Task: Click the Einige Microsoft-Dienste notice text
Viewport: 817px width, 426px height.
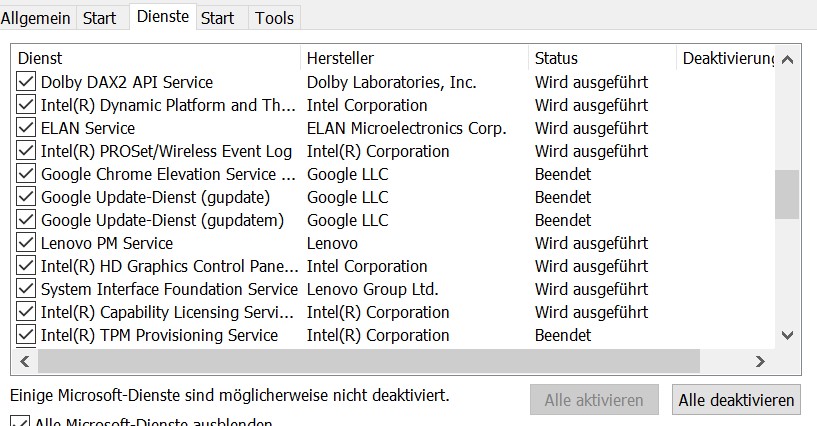Action: tap(229, 395)
